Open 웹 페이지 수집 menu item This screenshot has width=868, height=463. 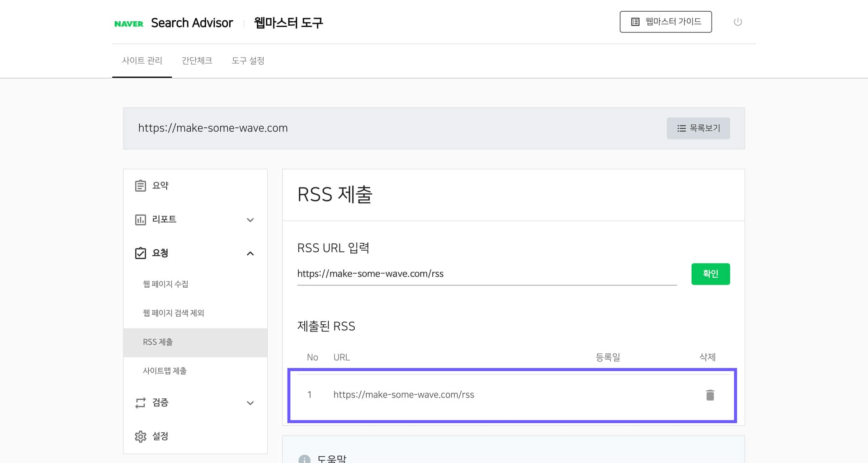coord(165,284)
